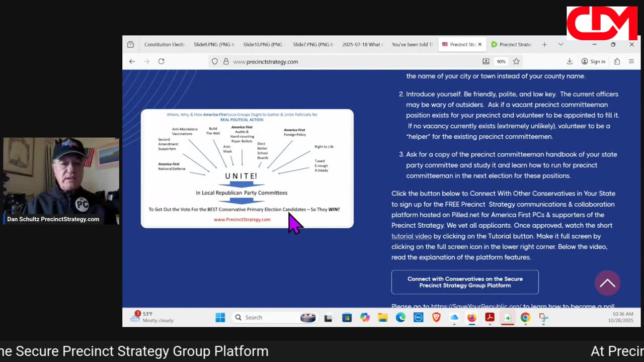Switch to the You've been told tab

(x=412, y=44)
